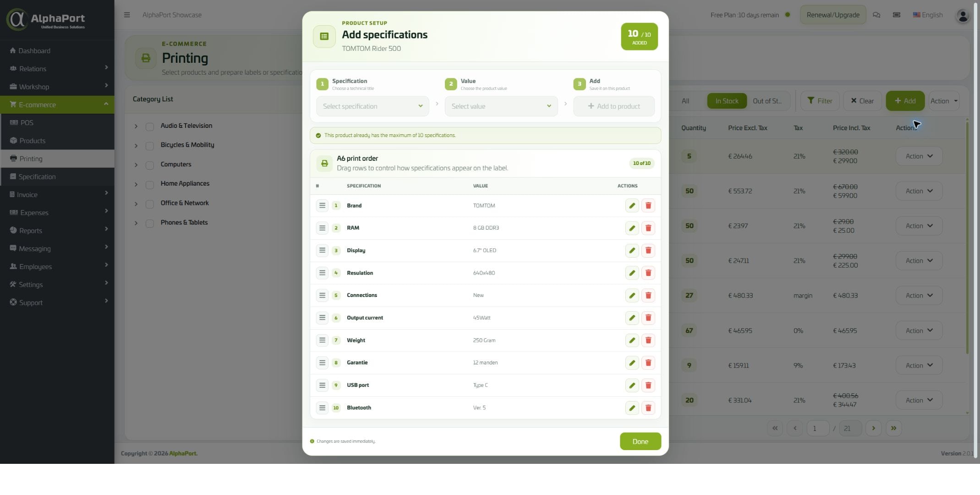Screen dimensions: 980x495
Task: Delete the Output current specification
Action: 648,318
